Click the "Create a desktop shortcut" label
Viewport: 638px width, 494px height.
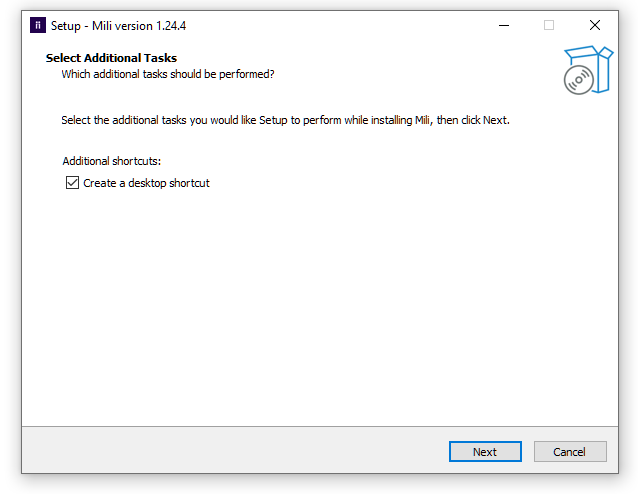[x=146, y=183]
